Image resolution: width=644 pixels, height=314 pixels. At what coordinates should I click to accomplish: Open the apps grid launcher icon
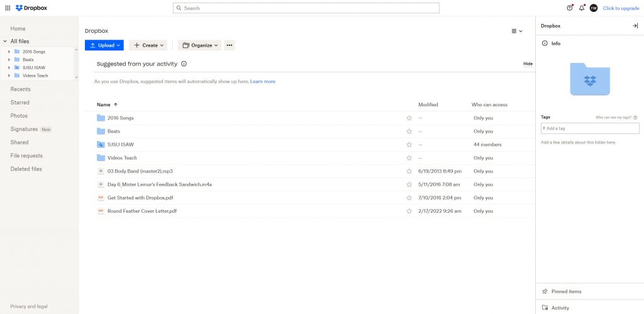point(8,8)
